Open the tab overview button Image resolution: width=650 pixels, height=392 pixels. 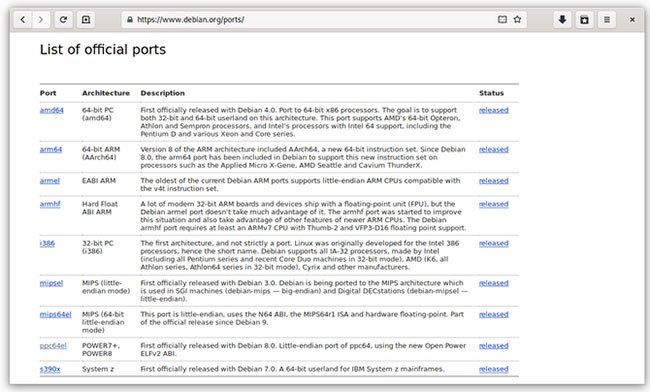coord(585,19)
